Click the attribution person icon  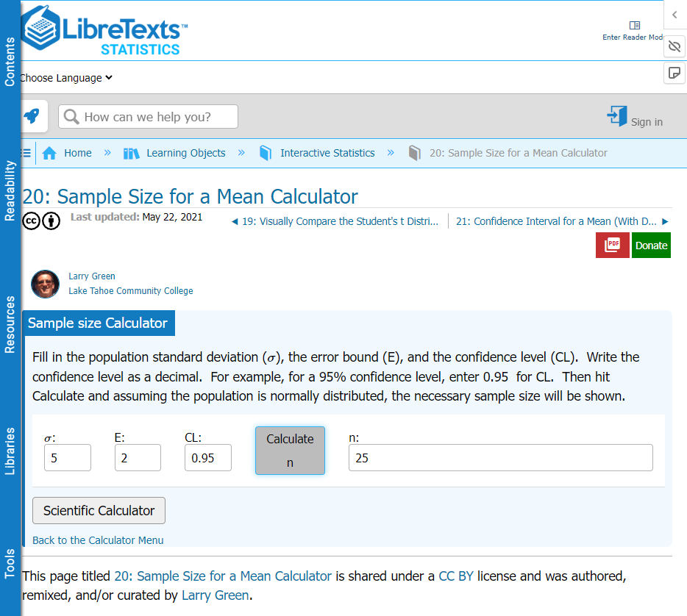pos(51,221)
